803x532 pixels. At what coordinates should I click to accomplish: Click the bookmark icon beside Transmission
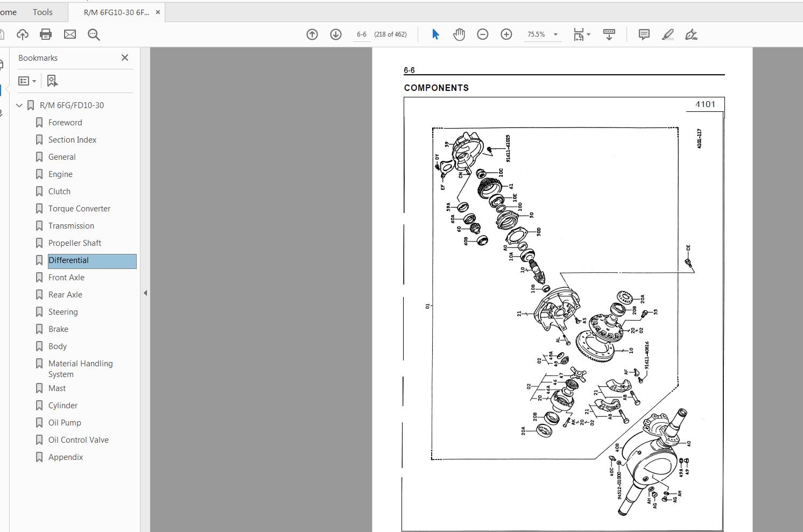click(39, 226)
